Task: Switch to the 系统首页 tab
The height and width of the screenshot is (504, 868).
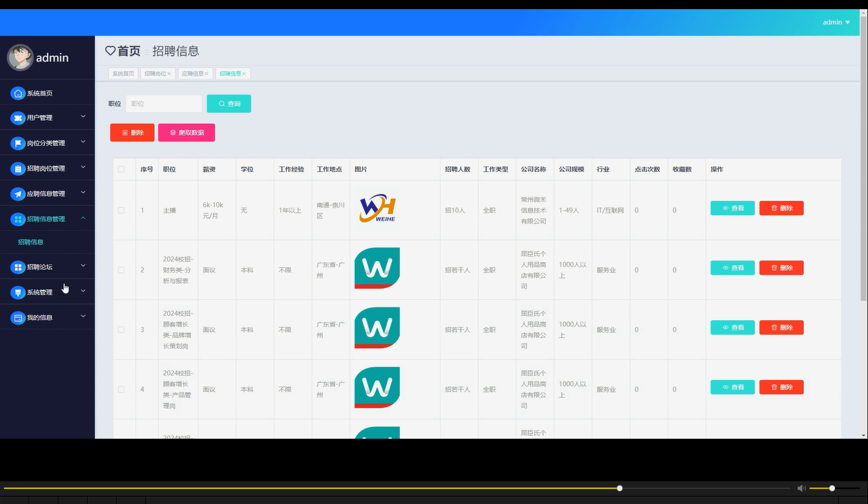Action: click(x=124, y=74)
